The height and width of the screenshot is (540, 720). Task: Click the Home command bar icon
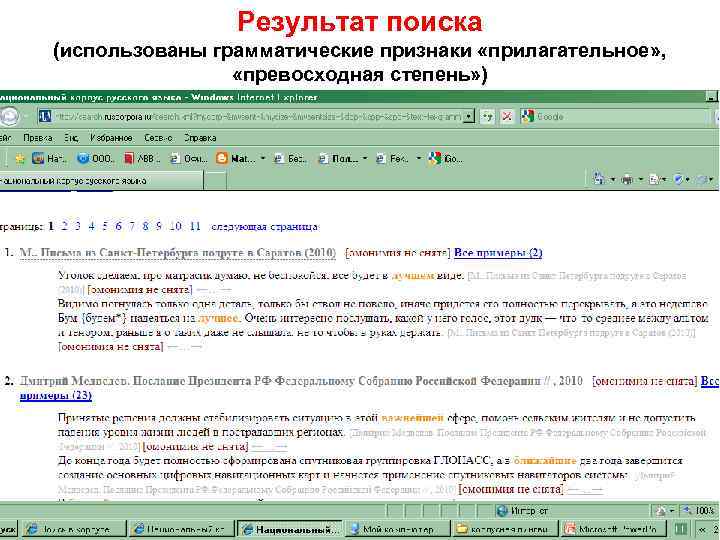598,179
